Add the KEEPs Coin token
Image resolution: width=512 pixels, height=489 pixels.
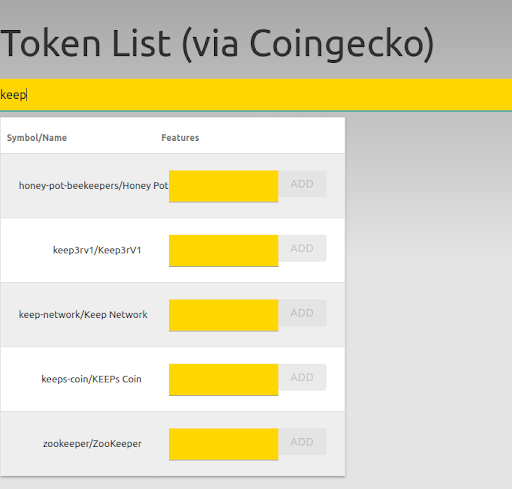[302, 377]
